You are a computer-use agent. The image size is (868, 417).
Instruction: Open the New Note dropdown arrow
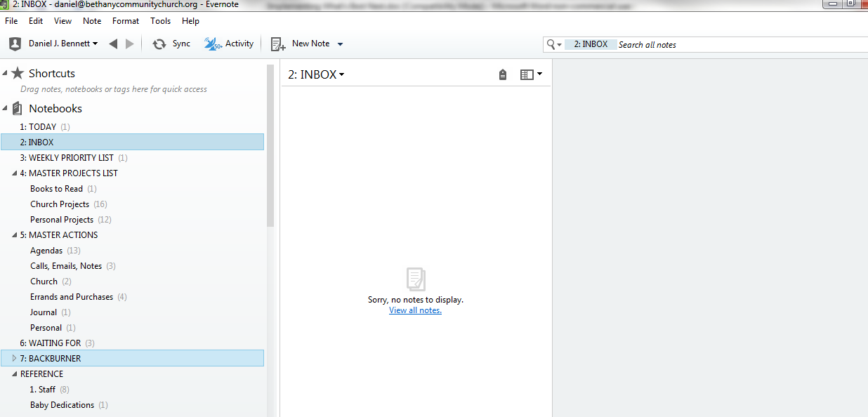[341, 44]
